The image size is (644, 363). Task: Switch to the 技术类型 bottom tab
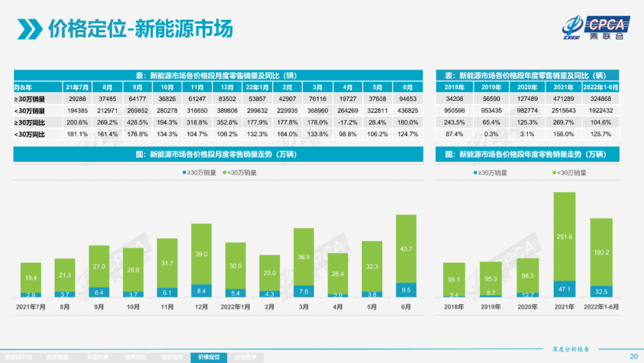(x=58, y=357)
